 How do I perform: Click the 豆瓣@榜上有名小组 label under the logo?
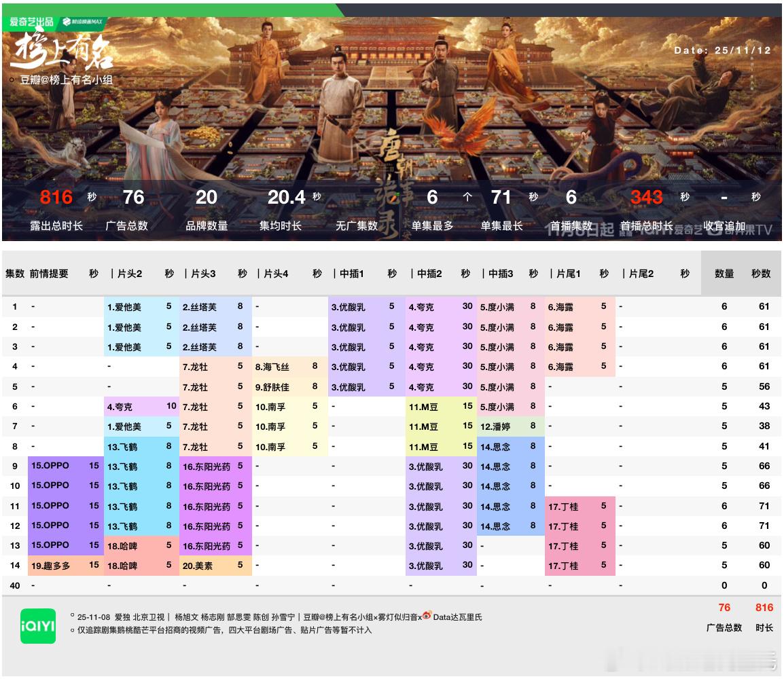pos(66,80)
